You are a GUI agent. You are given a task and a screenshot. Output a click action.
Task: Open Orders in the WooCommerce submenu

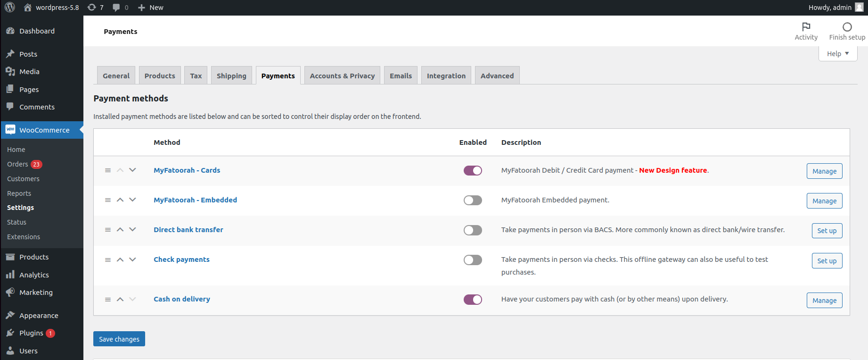point(17,164)
